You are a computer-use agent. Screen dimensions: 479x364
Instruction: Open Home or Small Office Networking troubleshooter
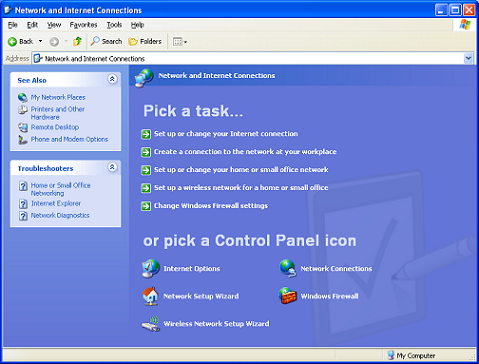[61, 189]
